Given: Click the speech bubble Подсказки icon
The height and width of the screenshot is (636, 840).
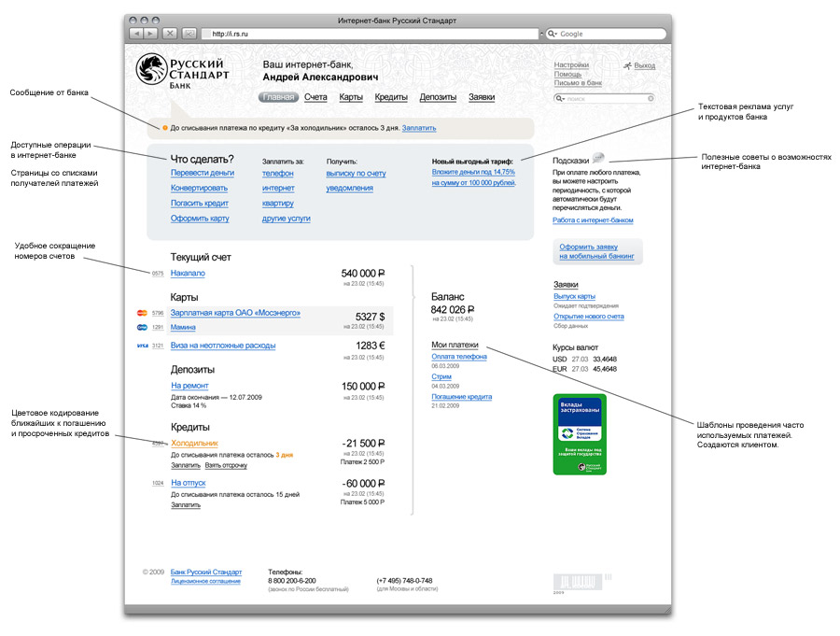Looking at the screenshot, I should 598,158.
